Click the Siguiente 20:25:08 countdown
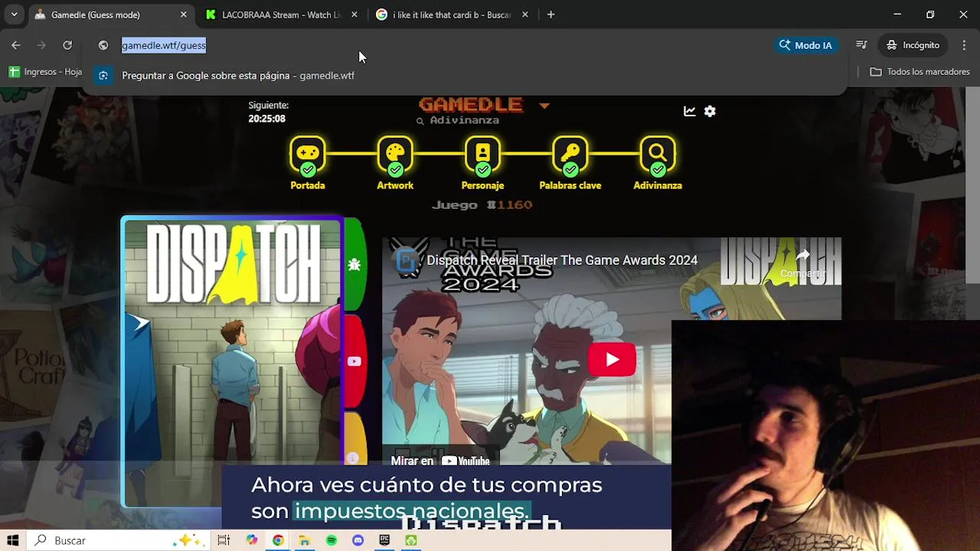This screenshot has width=980, height=551. coord(267,112)
